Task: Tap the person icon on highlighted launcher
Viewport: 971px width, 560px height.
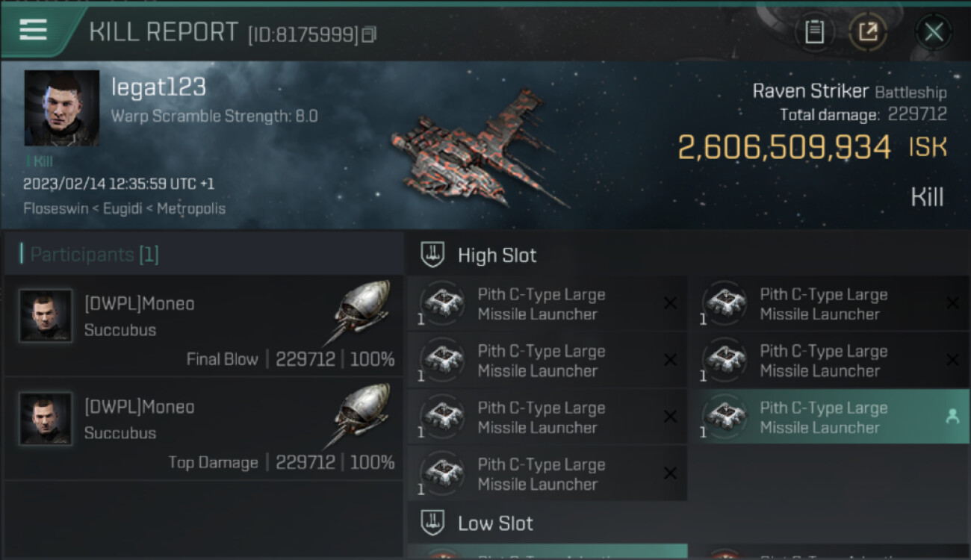Action: tap(952, 417)
